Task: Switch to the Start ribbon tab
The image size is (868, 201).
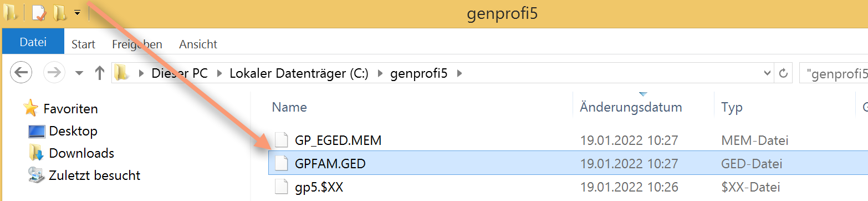Action: [x=83, y=44]
